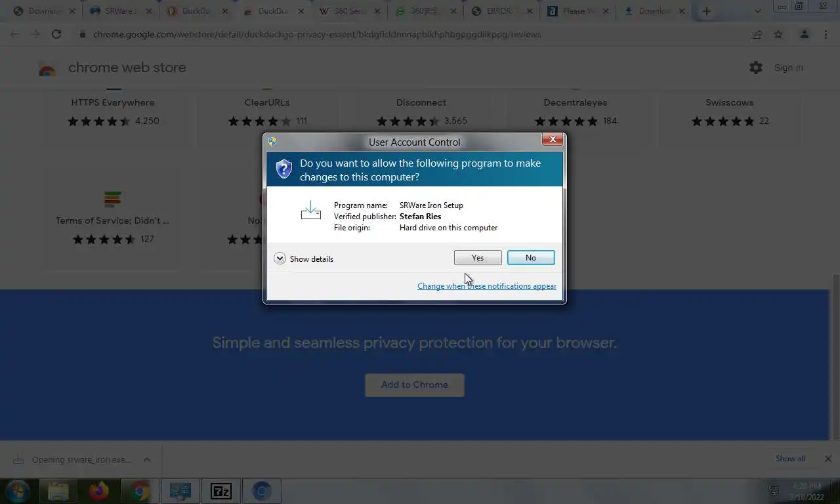Click HTTPS Everywhere rating count 4,250
The width and height of the screenshot is (840, 504).
[x=147, y=121]
